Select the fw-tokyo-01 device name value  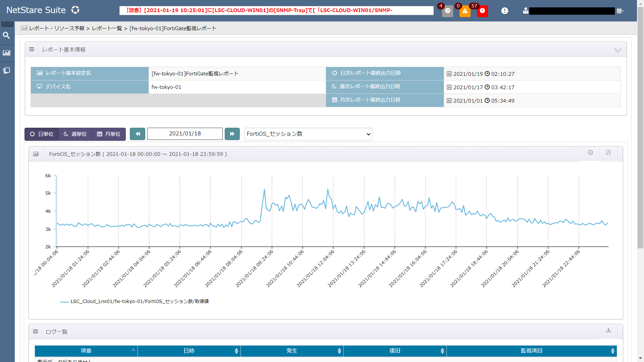coord(166,87)
